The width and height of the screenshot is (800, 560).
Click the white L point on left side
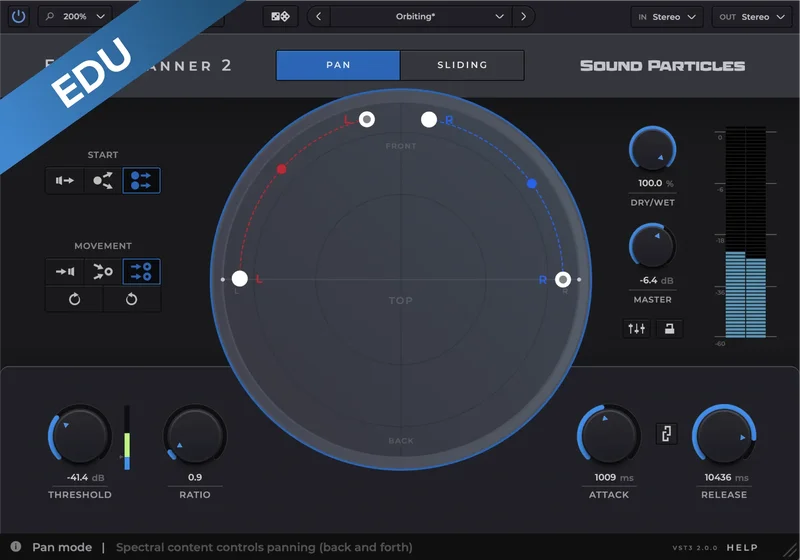(240, 278)
